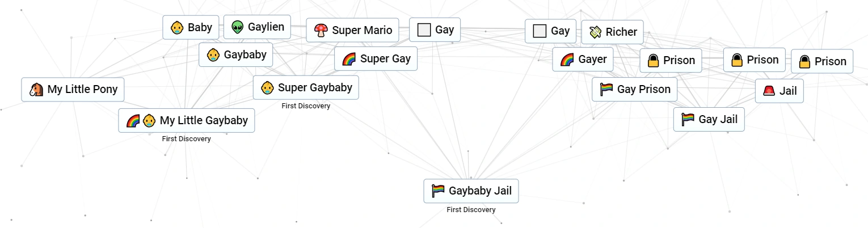868x228 pixels.
Task: Click the rainbow flag on Gay Prison
Action: (x=606, y=89)
